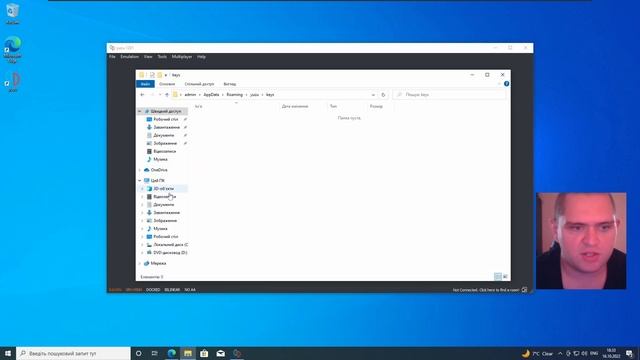Open recent locations dropdown beside forward arrow
This screenshot has width=640, height=360.
(x=160, y=95)
